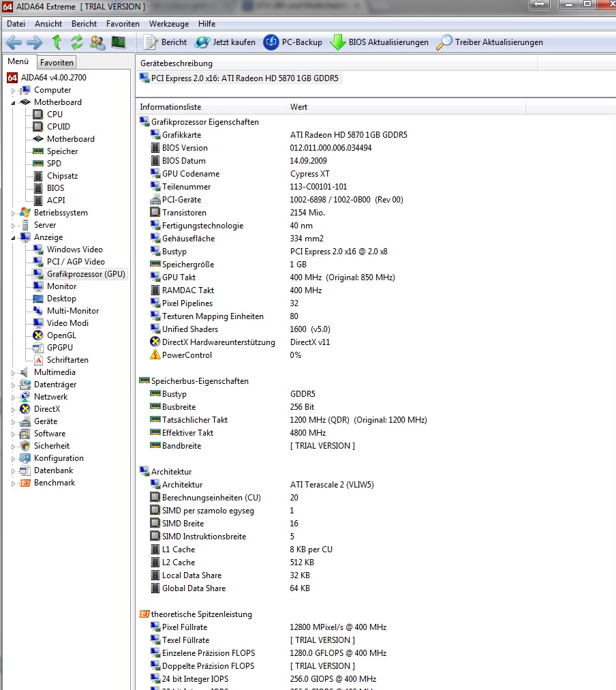This screenshot has height=690, width=616.
Task: Click the Forward navigation arrow
Action: [x=35, y=43]
